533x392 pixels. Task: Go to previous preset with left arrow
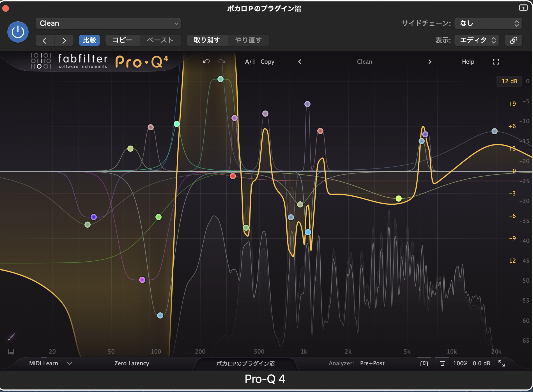pyautogui.click(x=45, y=40)
